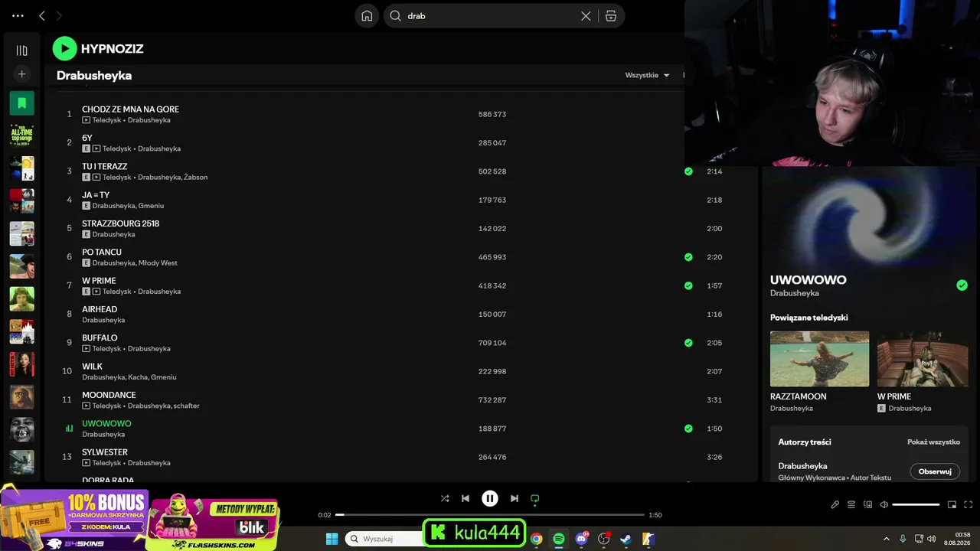This screenshot has width=980, height=551.
Task: Toggle saved checkmark for BUFFALO
Action: 688,343
